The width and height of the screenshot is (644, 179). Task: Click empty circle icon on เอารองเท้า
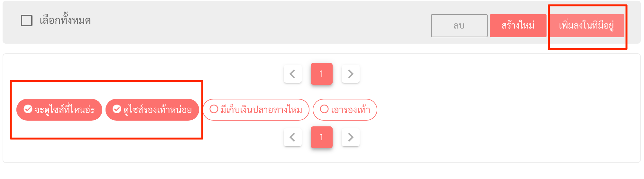click(324, 109)
